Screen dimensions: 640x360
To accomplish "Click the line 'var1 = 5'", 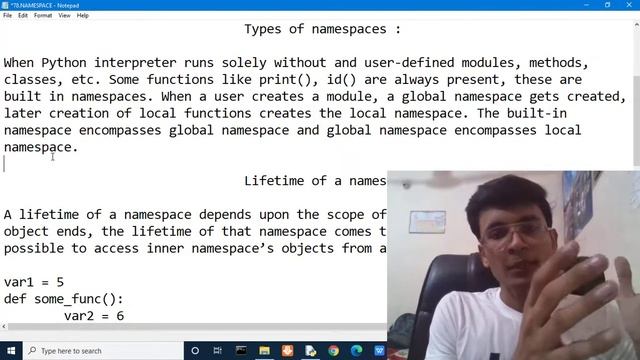I will click(x=34, y=282).
